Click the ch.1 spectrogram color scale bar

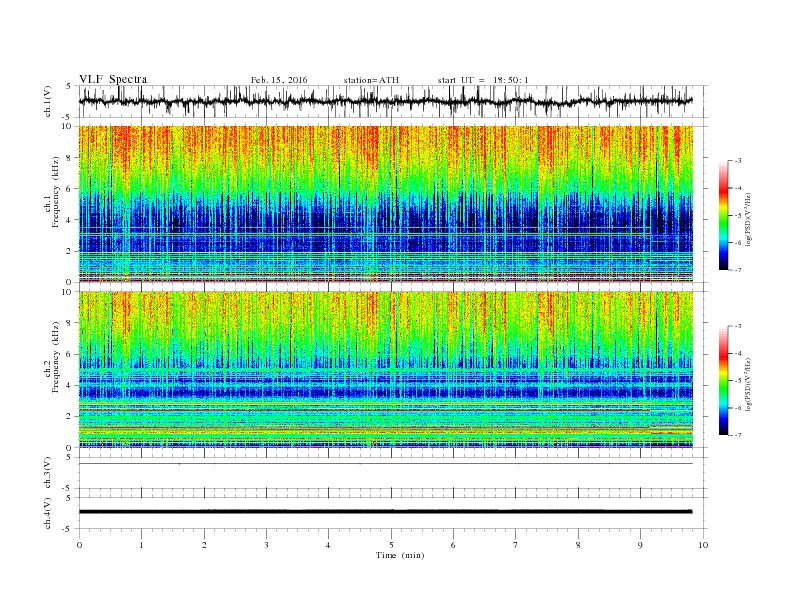[x=723, y=215]
